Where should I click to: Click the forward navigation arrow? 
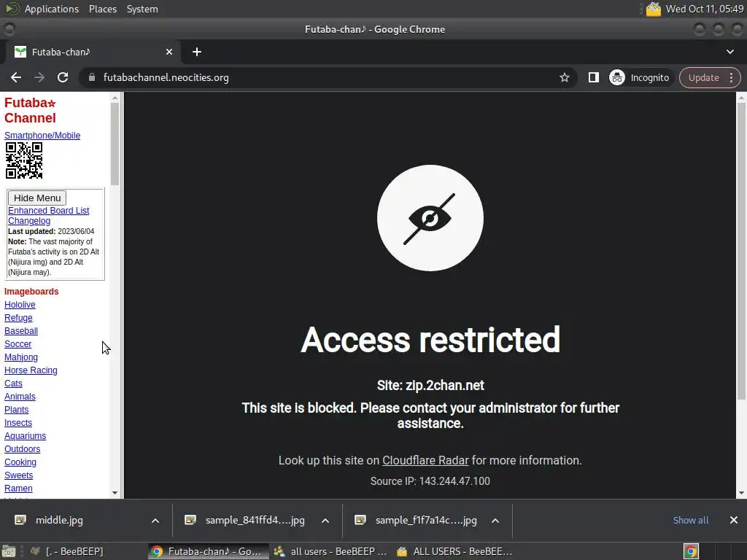39,77
